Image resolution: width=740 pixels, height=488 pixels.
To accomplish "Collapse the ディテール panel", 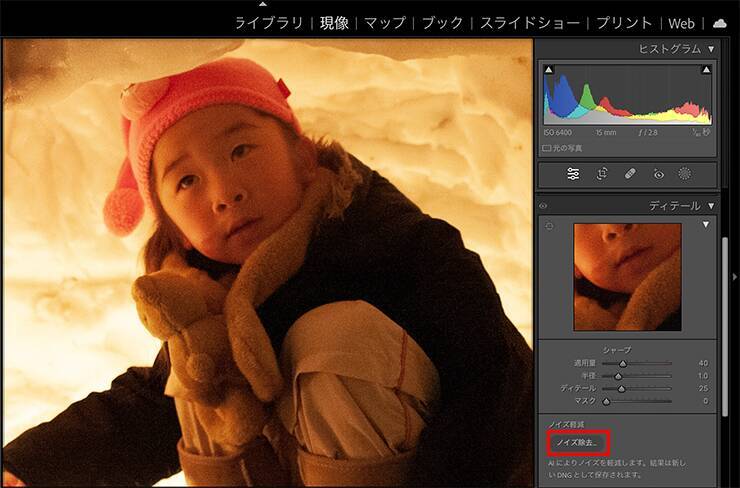I will tap(711, 206).
